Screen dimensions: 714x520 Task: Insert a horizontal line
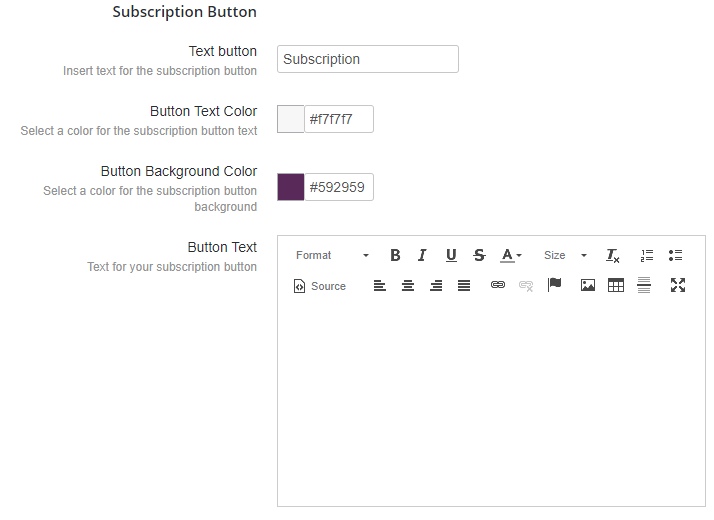coord(644,285)
